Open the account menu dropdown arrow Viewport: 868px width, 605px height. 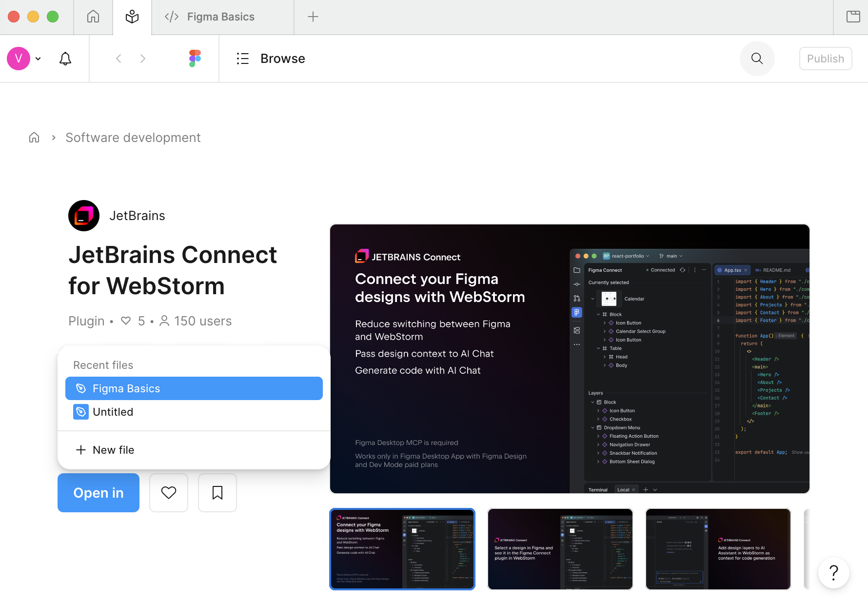point(38,59)
